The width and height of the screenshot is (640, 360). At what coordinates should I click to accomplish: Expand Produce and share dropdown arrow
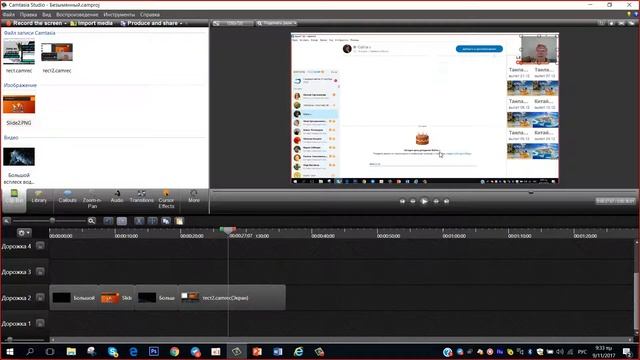tap(181, 24)
